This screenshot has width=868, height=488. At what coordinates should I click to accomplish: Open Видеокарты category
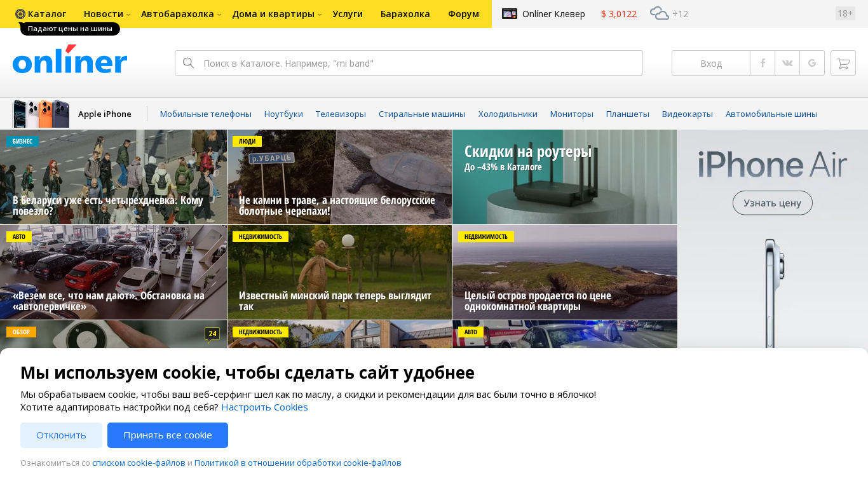tap(688, 114)
